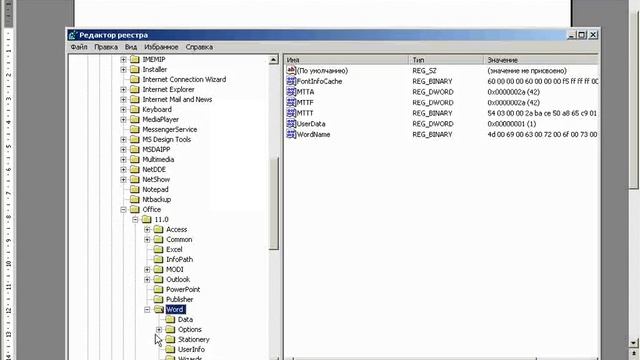Screen dimensions: 640x360
Task: Click the tree pane vertical scrollbar thumb
Action: pyautogui.click(x=273, y=203)
